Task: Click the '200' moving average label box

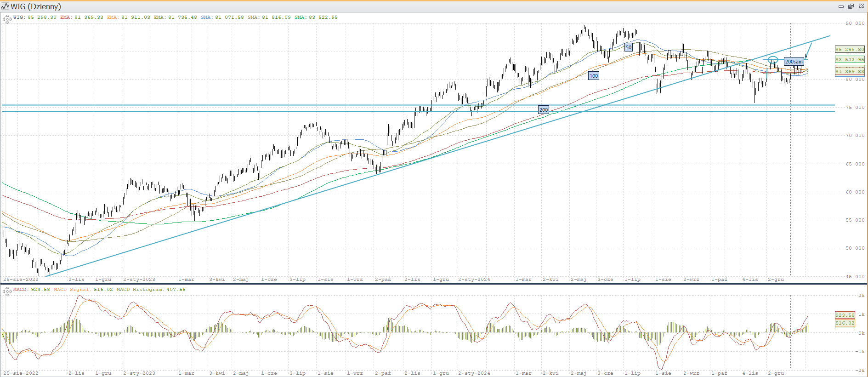Action: [x=543, y=110]
